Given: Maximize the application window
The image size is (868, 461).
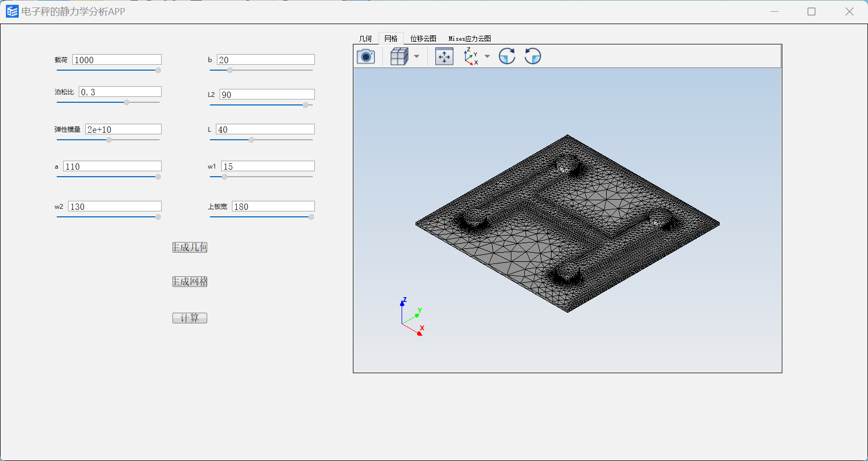Looking at the screenshot, I should pos(811,11).
